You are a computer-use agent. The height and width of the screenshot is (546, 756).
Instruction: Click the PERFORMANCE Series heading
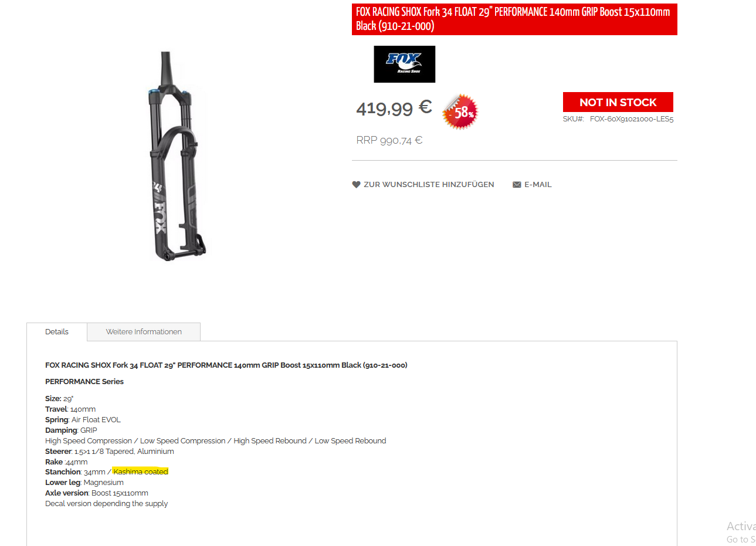[x=84, y=382]
